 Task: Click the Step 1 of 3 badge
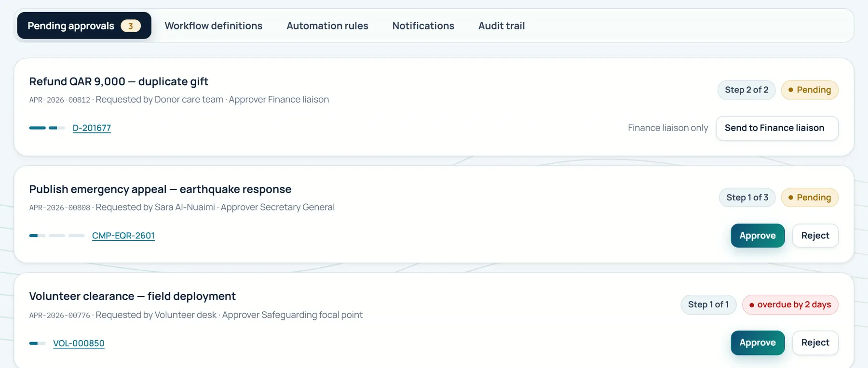point(747,197)
